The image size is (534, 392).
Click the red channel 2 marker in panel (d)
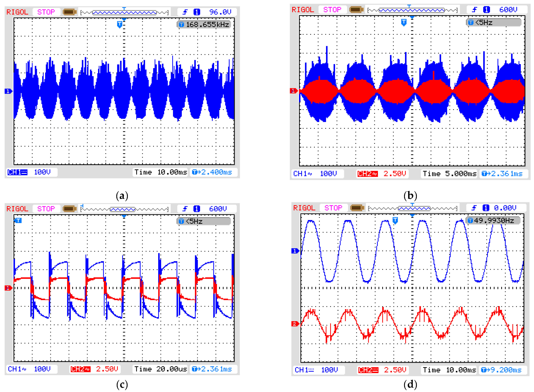(x=295, y=324)
